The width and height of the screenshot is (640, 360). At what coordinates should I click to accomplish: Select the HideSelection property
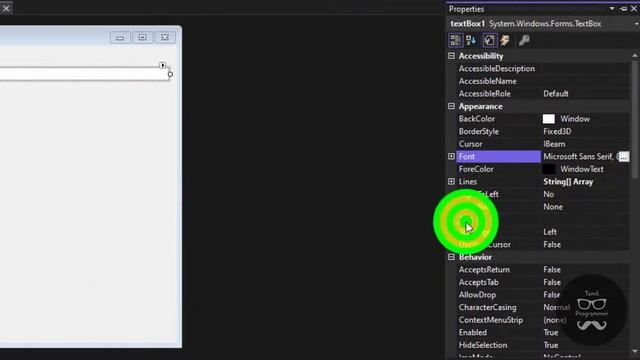click(x=483, y=345)
